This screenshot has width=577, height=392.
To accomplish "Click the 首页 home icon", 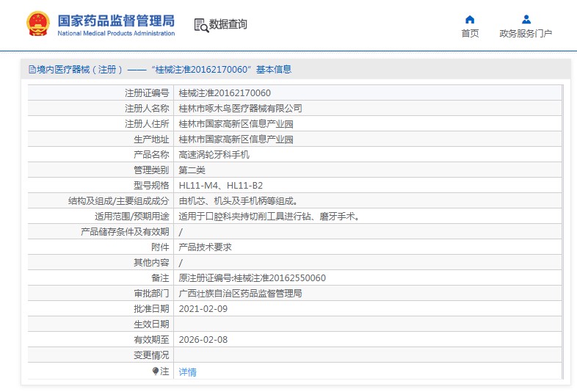I will pos(470,20).
